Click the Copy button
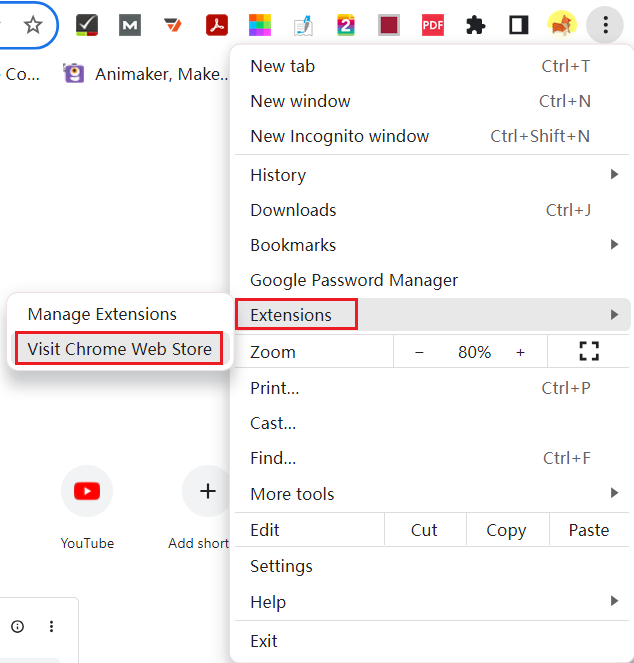The height and width of the screenshot is (663, 634). pos(507,530)
